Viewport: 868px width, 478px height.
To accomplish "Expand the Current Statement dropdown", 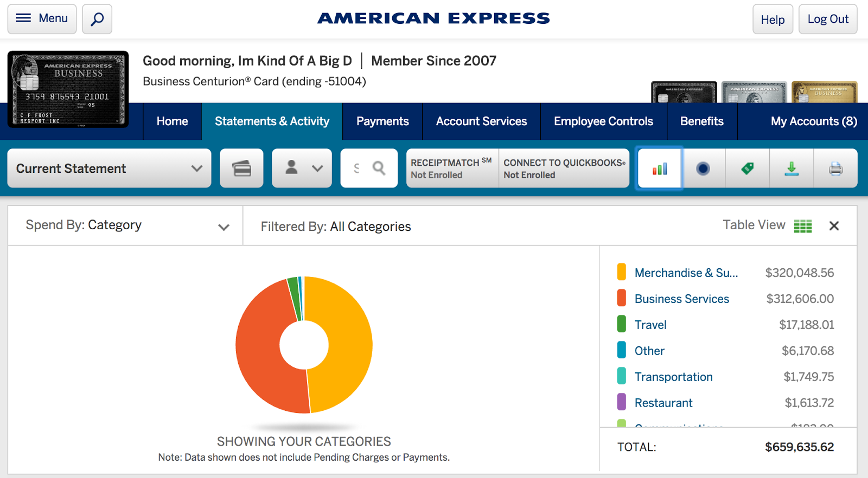I will (109, 169).
